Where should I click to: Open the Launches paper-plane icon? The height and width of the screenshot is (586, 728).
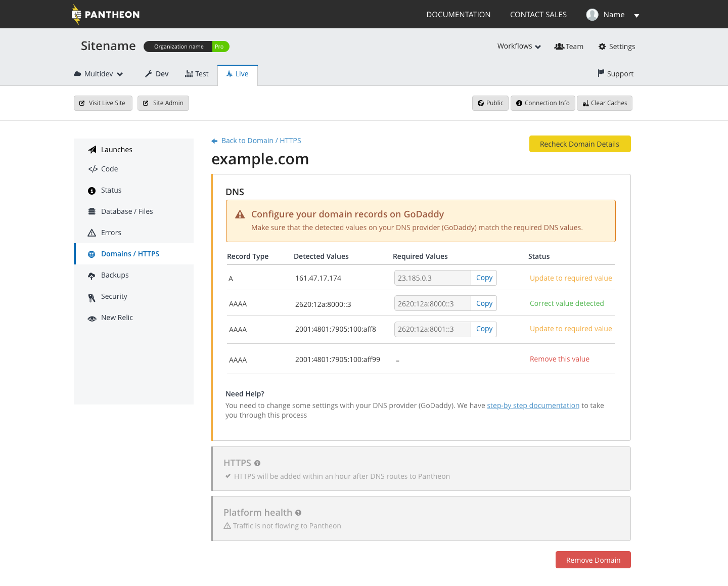coord(92,150)
